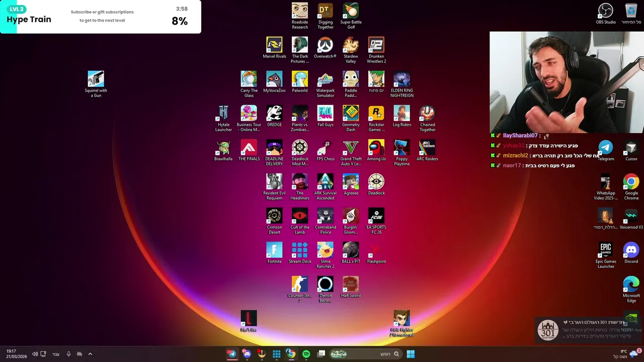Open the taskbar volume speaker icon

click(35, 354)
